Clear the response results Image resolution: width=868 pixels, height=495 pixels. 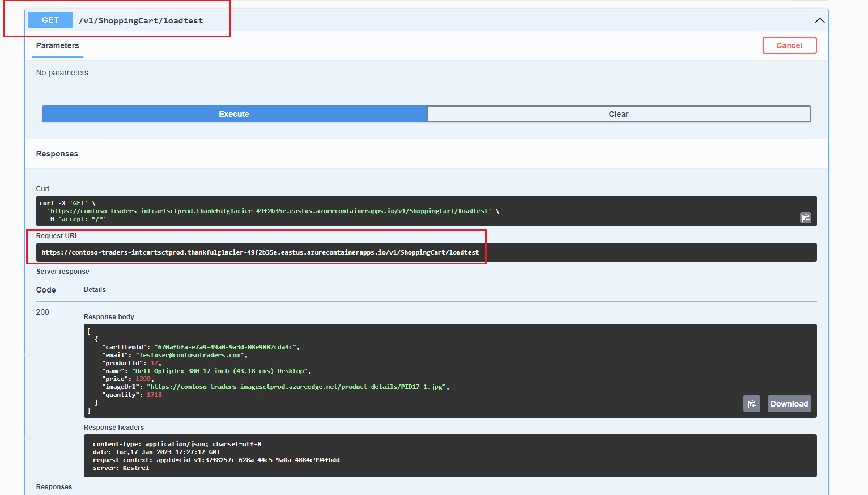[619, 114]
